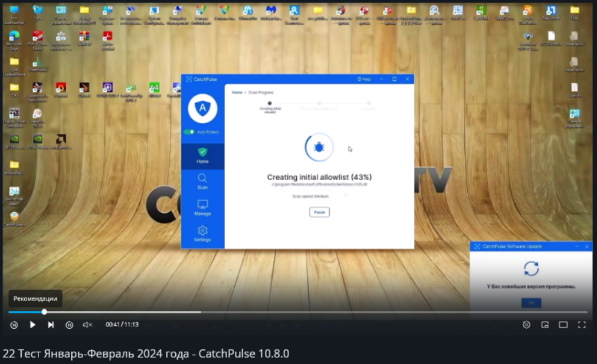This screenshot has width=597, height=364.
Task: Open Downloads desktop shortcut
Action: [37, 65]
